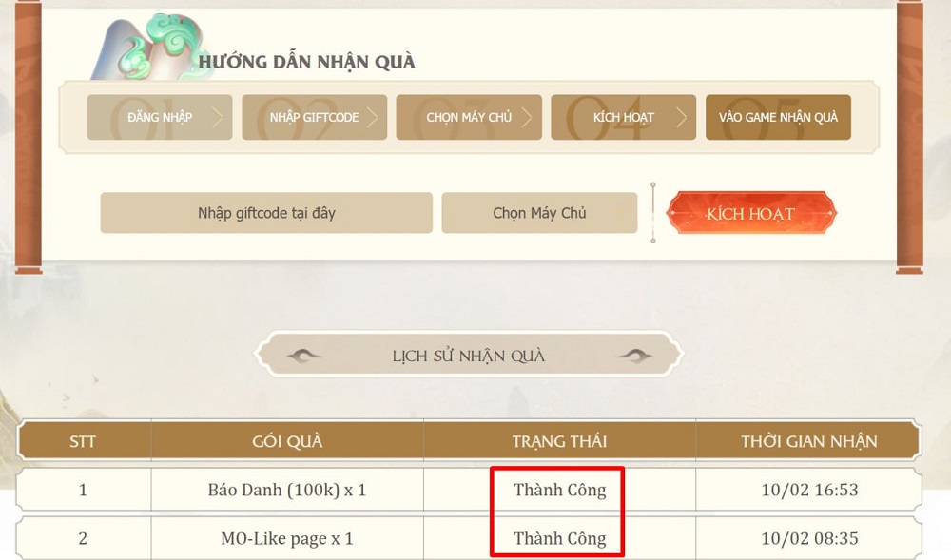Select the Kích Hoạt step indicator
This screenshot has width=951, height=560.
(x=623, y=117)
